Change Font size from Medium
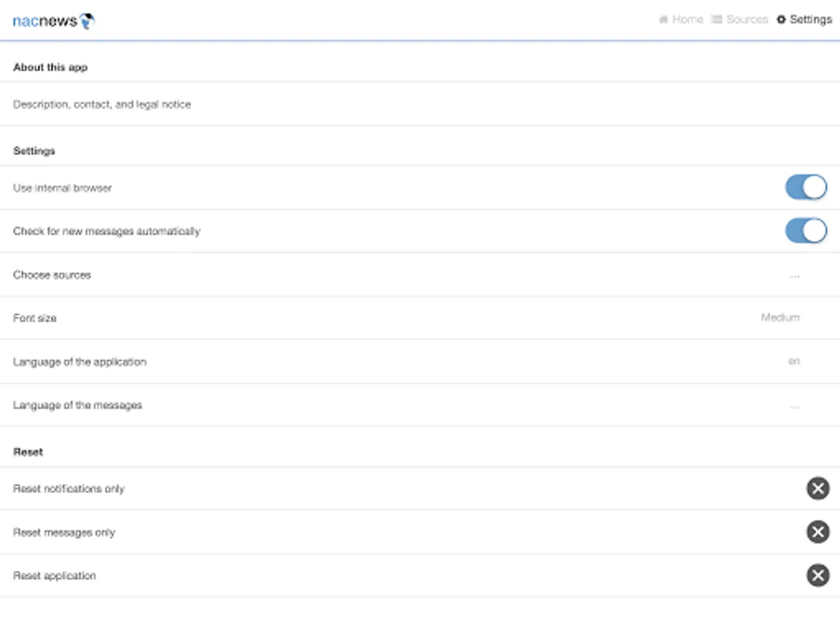Viewport: 840px width, 630px height. (x=780, y=318)
